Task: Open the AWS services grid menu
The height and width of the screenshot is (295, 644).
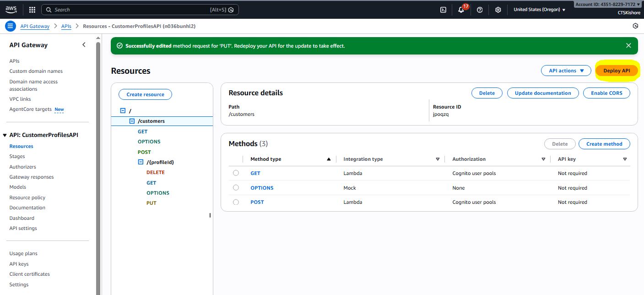Action: [x=32, y=10]
